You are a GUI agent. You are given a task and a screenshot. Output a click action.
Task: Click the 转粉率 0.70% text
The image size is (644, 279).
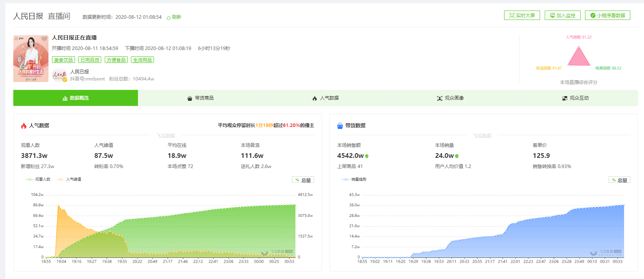click(109, 166)
